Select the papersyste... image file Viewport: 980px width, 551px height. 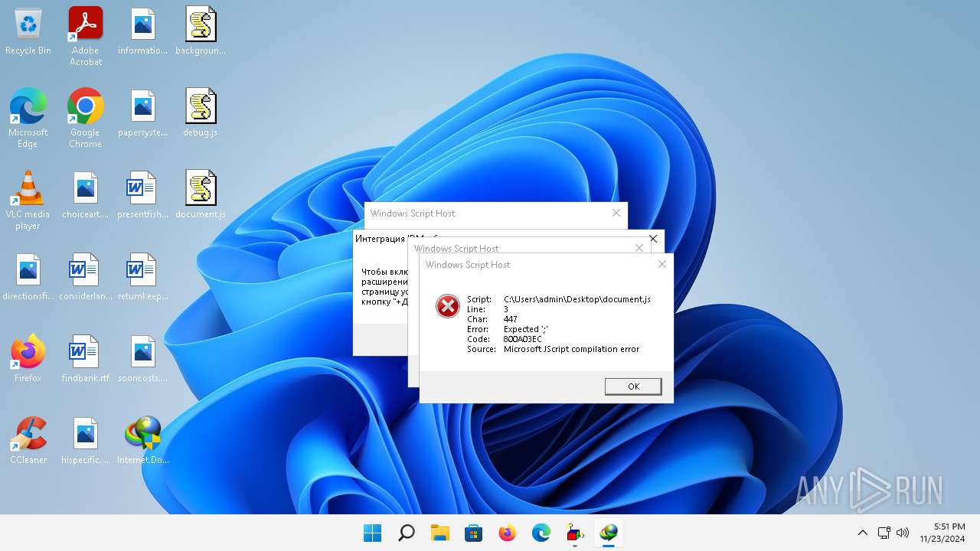(142, 113)
